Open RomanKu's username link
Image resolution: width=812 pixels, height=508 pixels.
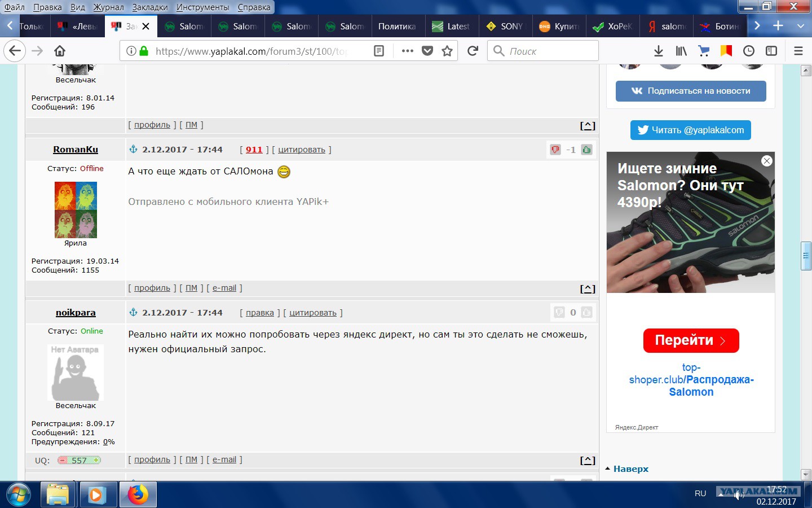(x=76, y=150)
